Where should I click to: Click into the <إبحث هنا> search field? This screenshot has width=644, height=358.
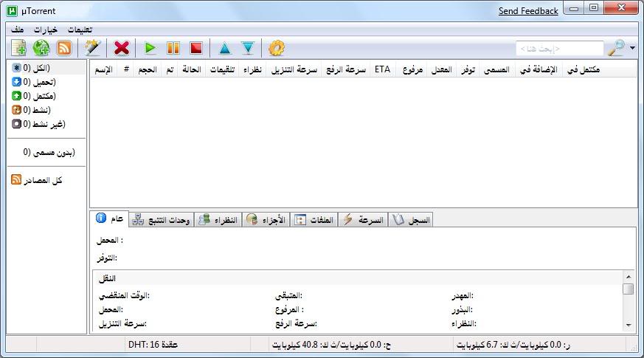[560, 49]
